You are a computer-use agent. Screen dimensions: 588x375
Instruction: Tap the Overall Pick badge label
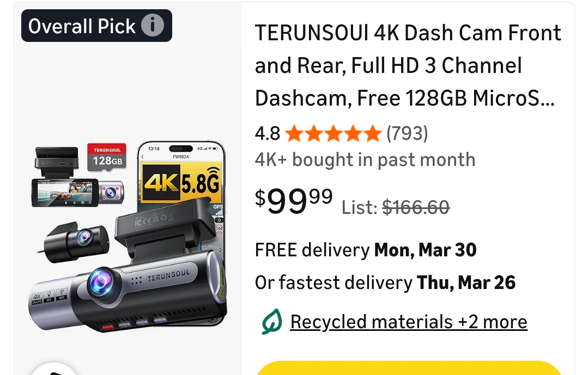pos(82,26)
